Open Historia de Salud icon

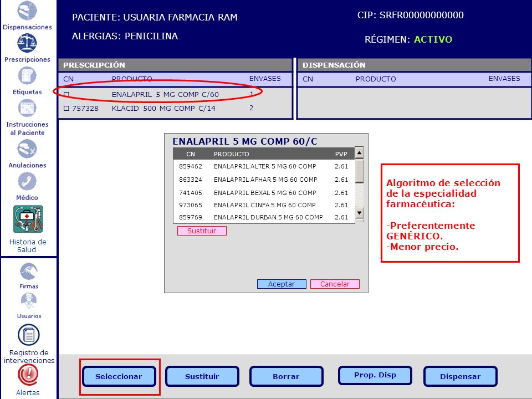(x=28, y=219)
